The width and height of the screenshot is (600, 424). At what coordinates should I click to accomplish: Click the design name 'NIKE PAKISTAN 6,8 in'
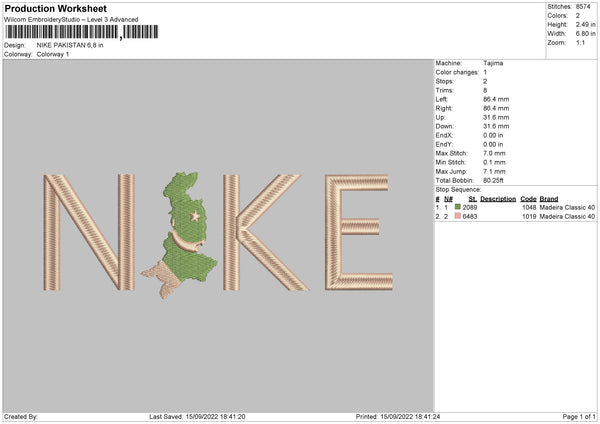coord(70,45)
